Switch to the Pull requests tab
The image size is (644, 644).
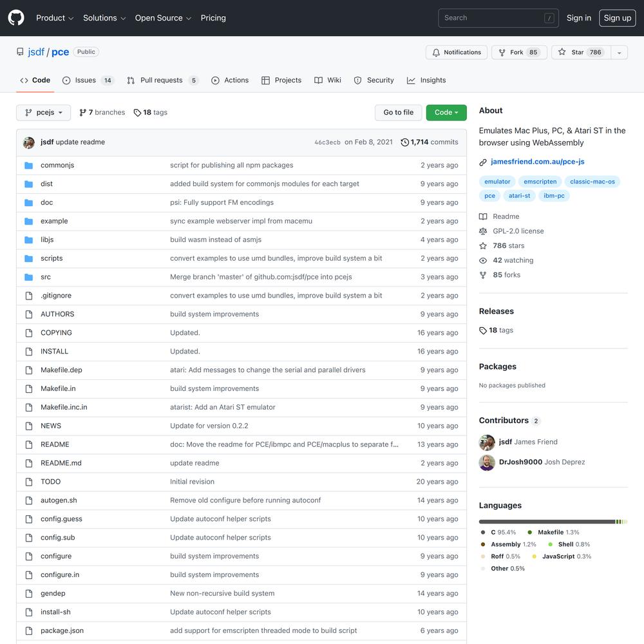[163, 80]
